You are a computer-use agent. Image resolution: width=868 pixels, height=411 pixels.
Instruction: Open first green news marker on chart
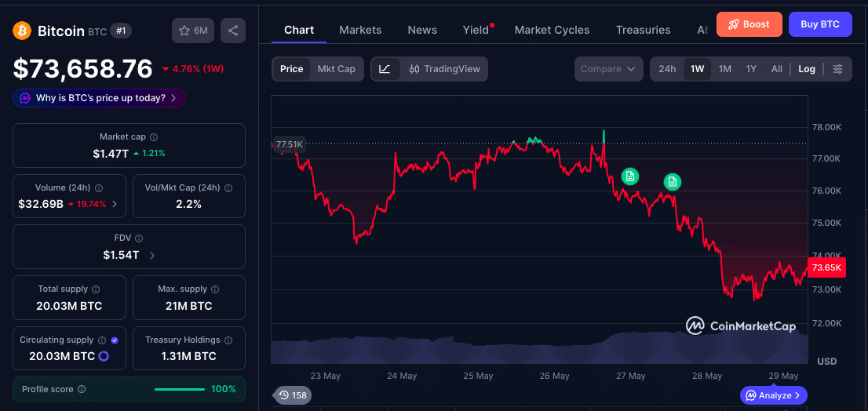[629, 176]
